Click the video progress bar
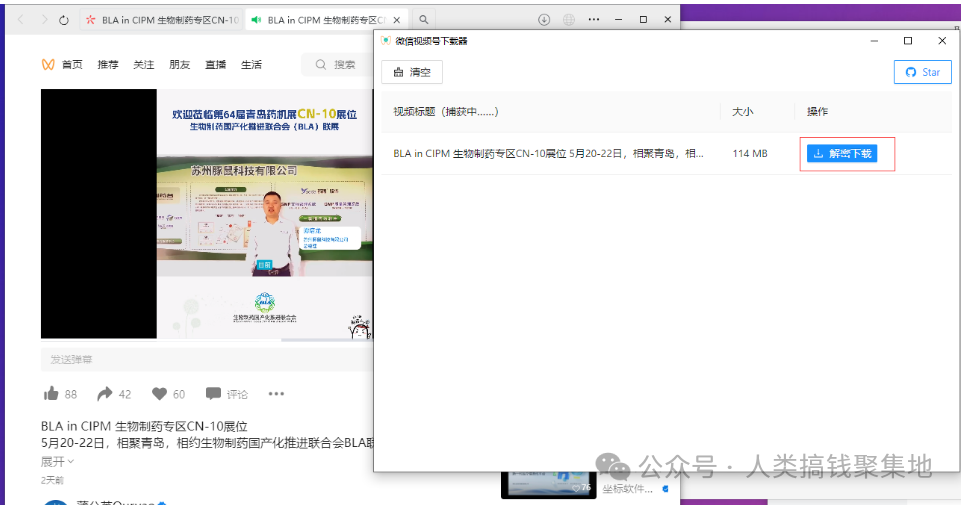Viewport: 963px width, 505px height. 207,339
